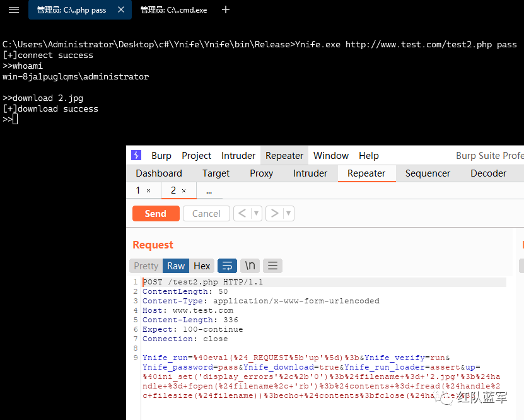This screenshot has height=420, width=524.
Task: Click the 'ContentLength: 50' header line
Action: coord(185,292)
